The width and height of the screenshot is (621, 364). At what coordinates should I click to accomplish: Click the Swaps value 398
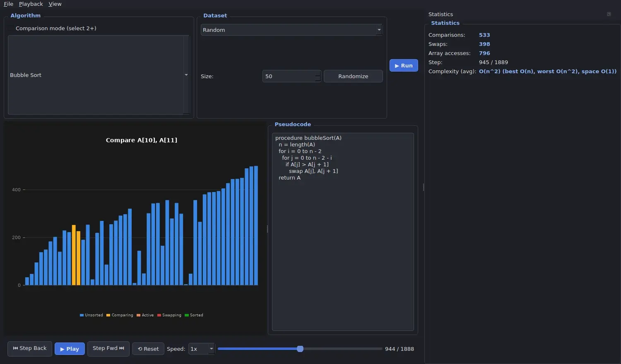click(x=484, y=44)
